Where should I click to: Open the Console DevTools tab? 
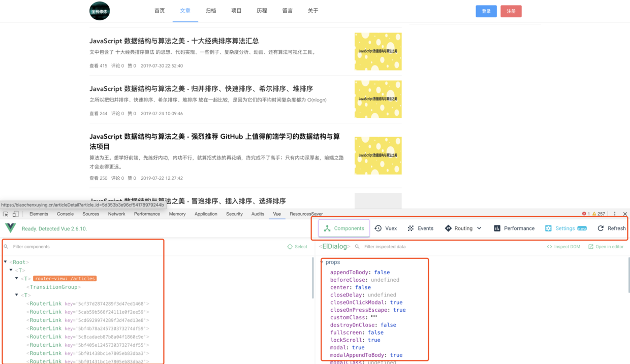click(65, 214)
